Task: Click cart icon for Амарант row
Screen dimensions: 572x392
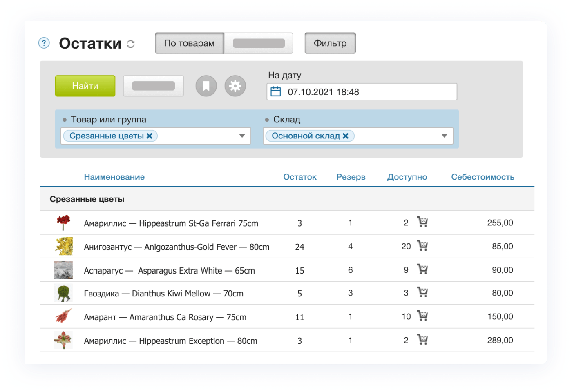Action: [422, 316]
